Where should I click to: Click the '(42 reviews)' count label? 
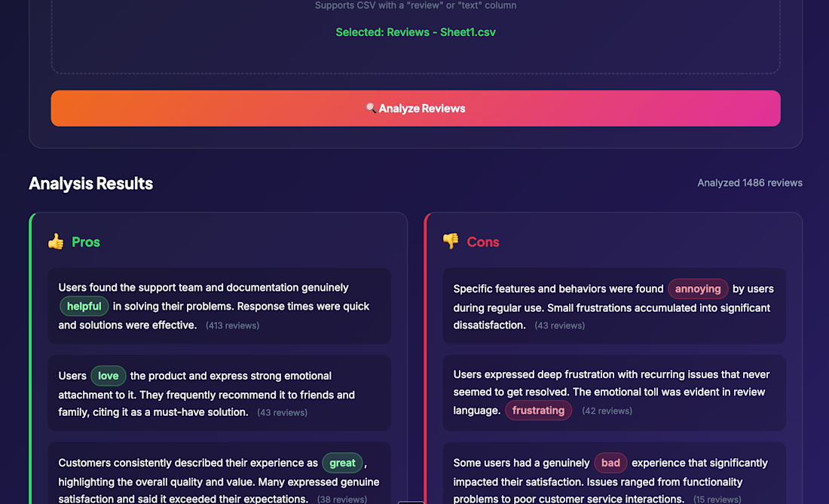point(607,411)
